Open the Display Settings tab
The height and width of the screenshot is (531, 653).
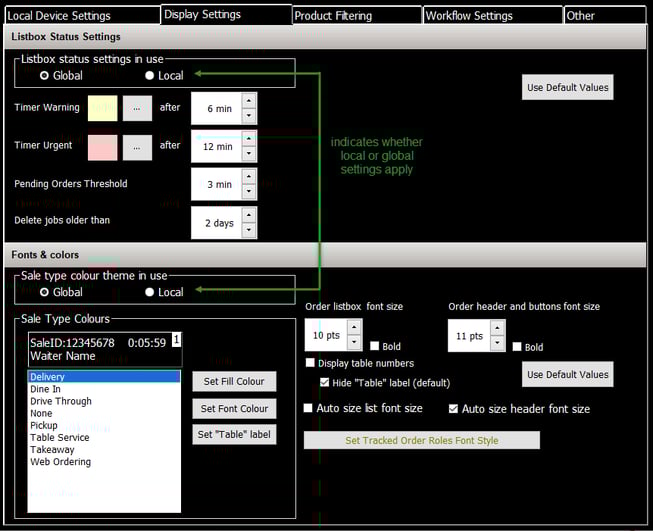(226, 15)
